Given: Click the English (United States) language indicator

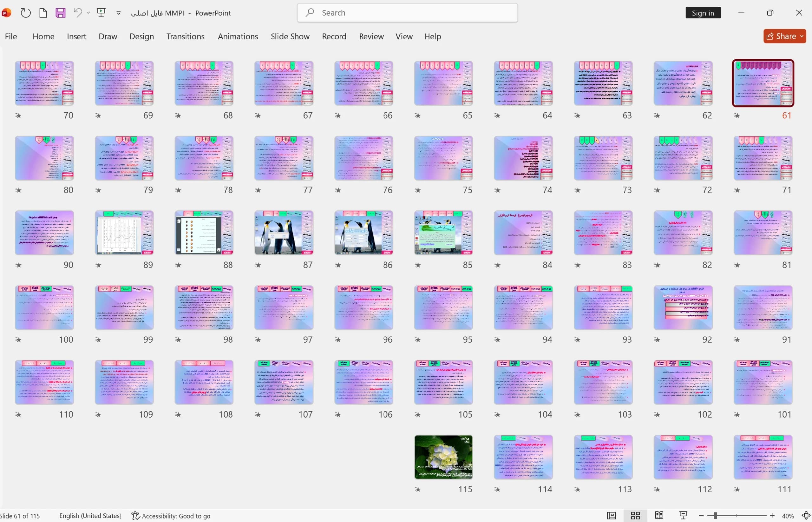Looking at the screenshot, I should click(90, 516).
